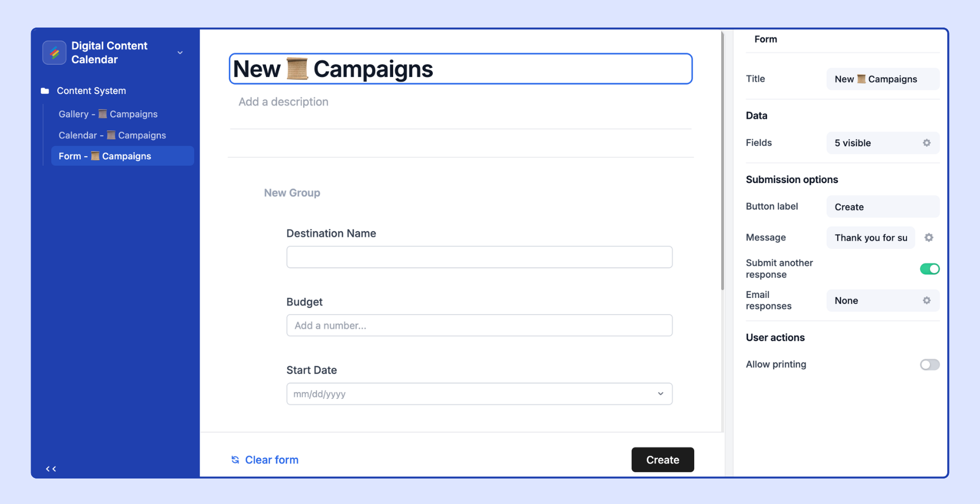Click the scroll emoji in form title
The image size is (980, 504).
coord(297,69)
